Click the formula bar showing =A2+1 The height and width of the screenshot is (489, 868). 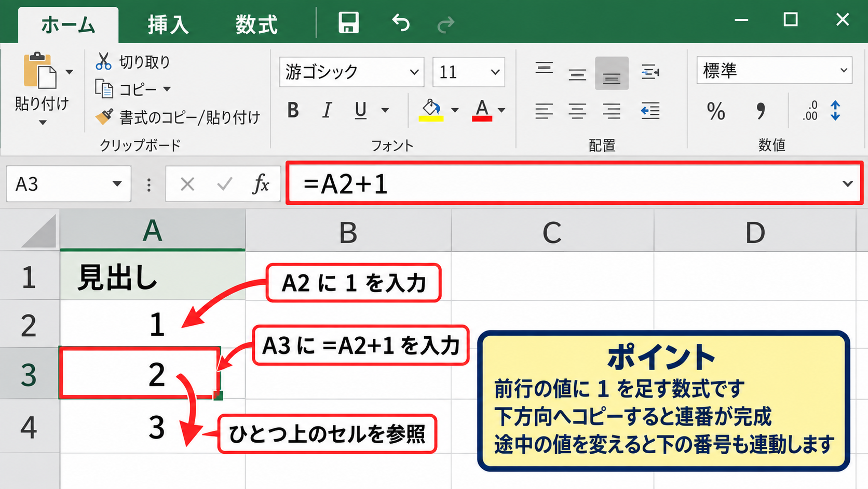coord(575,183)
